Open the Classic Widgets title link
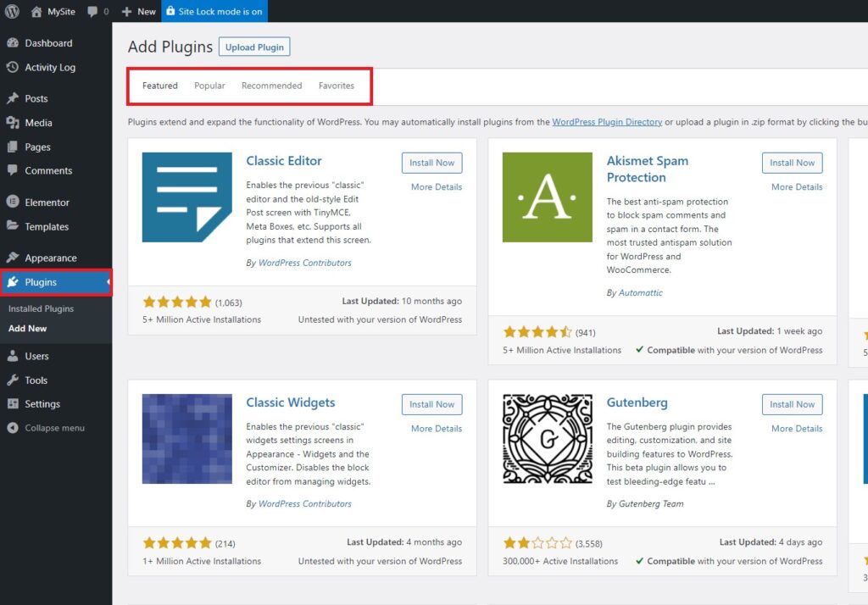Viewport: 868px width, 605px height. pyautogui.click(x=291, y=402)
